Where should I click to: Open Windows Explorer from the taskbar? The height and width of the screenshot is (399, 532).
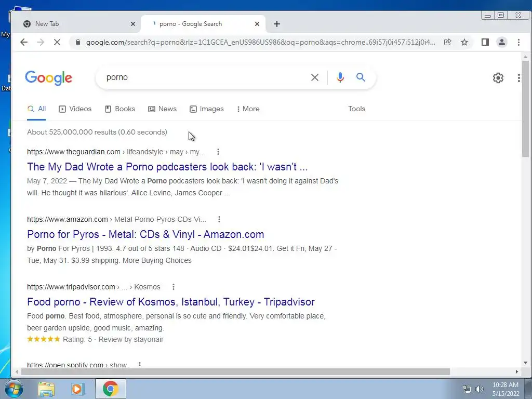pos(46,389)
